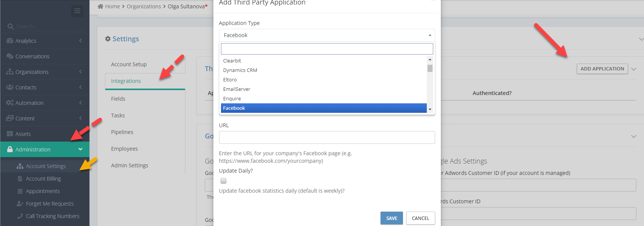Image resolution: width=644 pixels, height=226 pixels.
Task: Expand the Contacts submenu chevron
Action: [80, 87]
